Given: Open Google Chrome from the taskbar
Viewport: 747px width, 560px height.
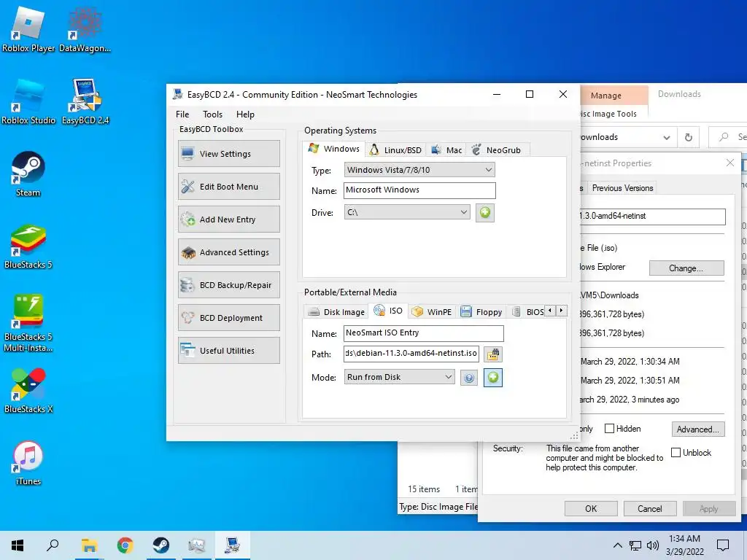Looking at the screenshot, I should (125, 545).
